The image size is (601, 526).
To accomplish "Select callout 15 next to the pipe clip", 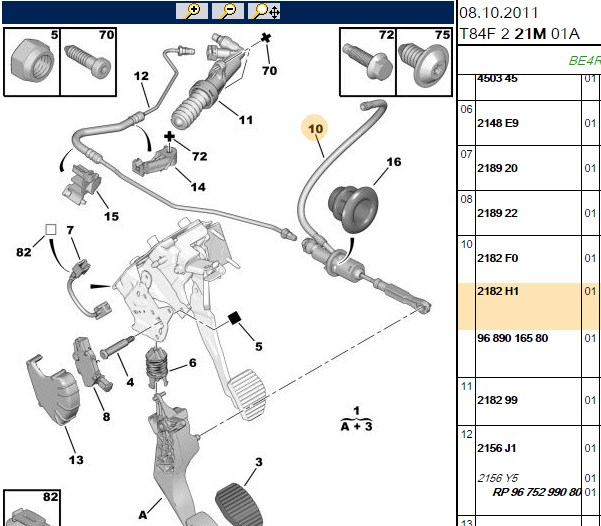I will [111, 216].
